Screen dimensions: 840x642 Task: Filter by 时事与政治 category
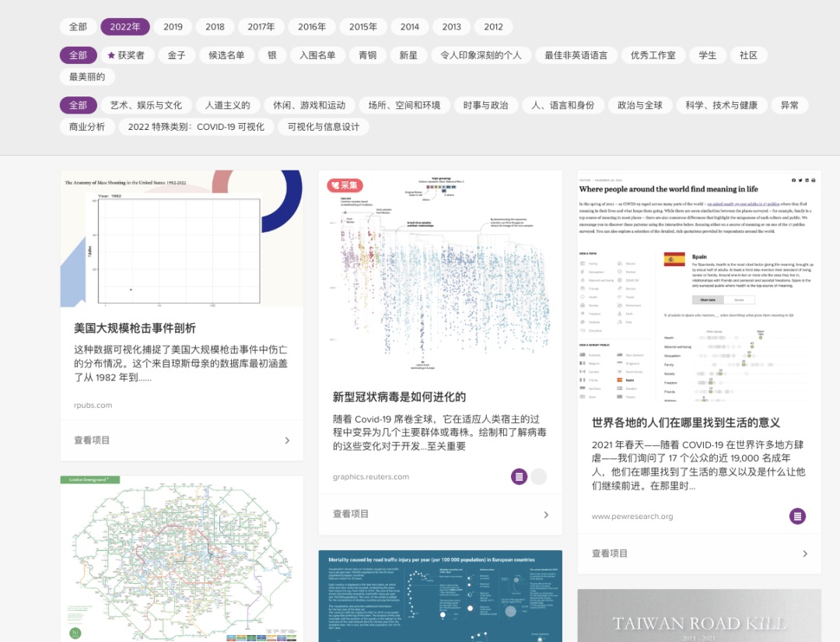pos(485,105)
